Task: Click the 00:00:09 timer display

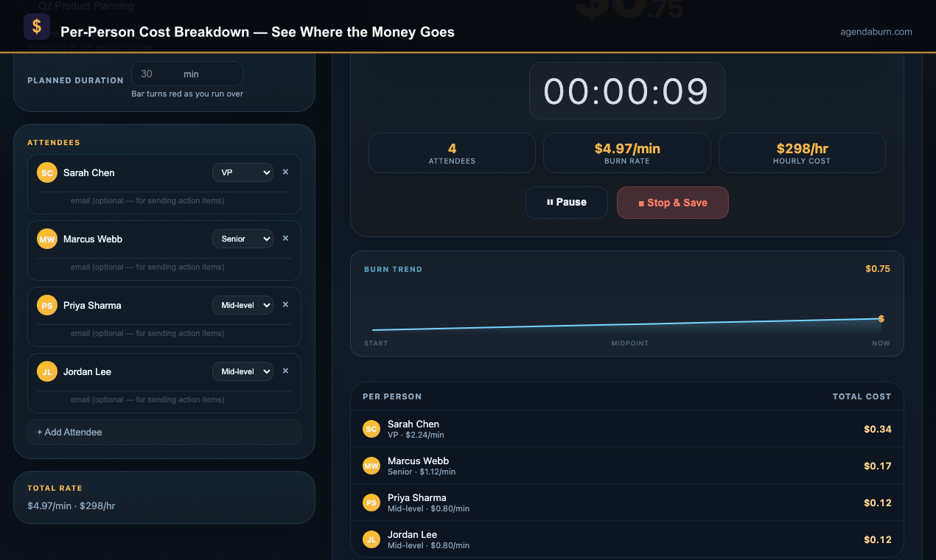Action: [626, 91]
